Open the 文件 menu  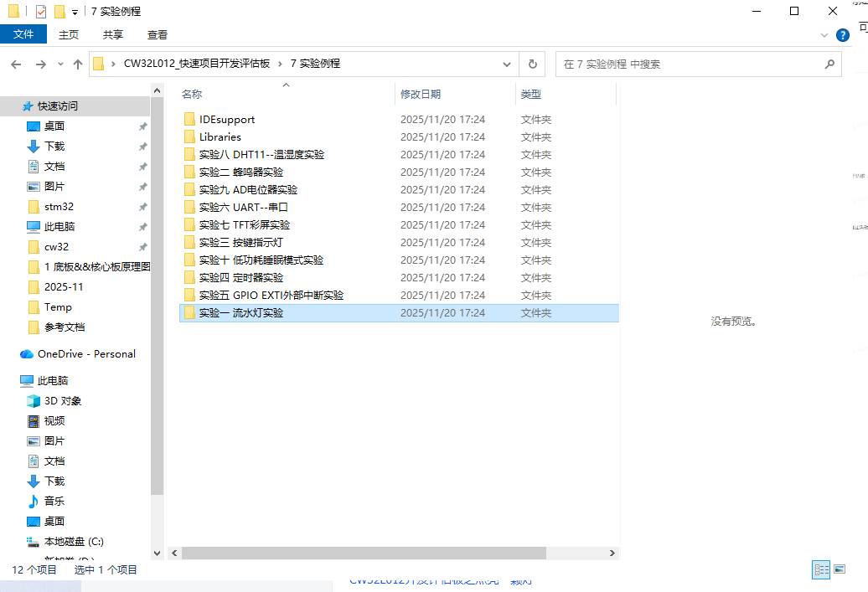[23, 34]
